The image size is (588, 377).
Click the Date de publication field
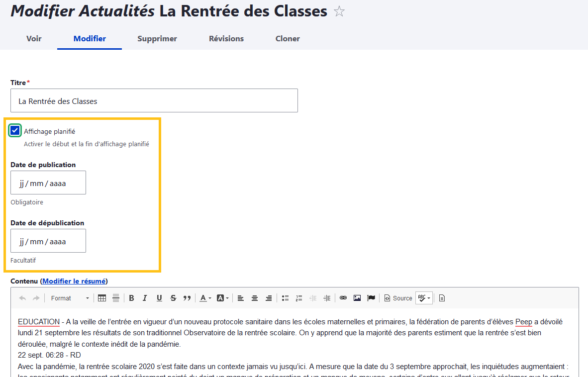48,183
